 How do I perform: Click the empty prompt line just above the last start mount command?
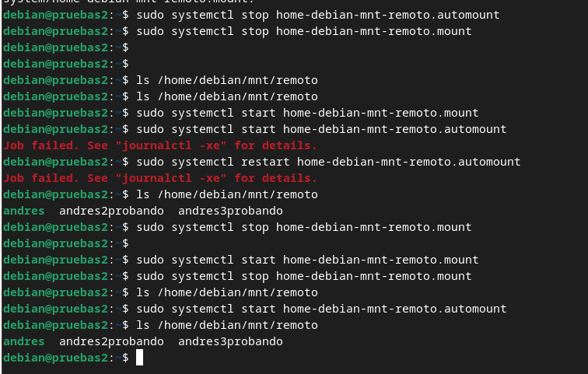(x=65, y=243)
